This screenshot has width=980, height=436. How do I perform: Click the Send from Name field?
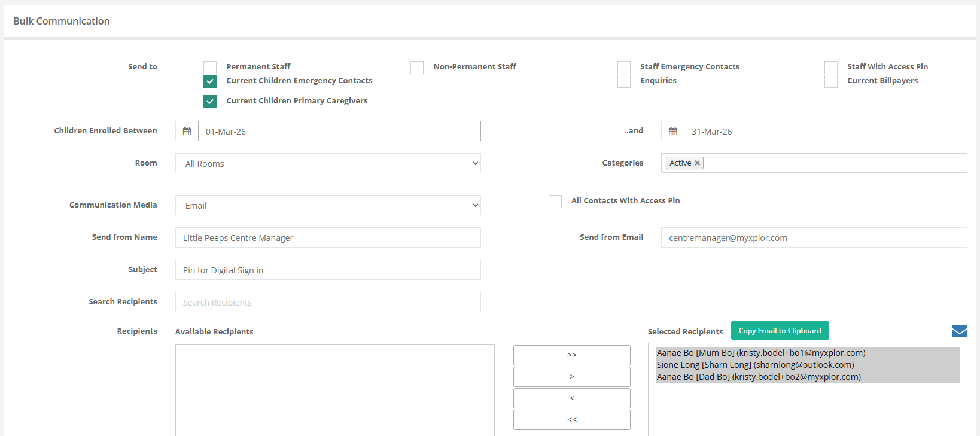point(328,237)
